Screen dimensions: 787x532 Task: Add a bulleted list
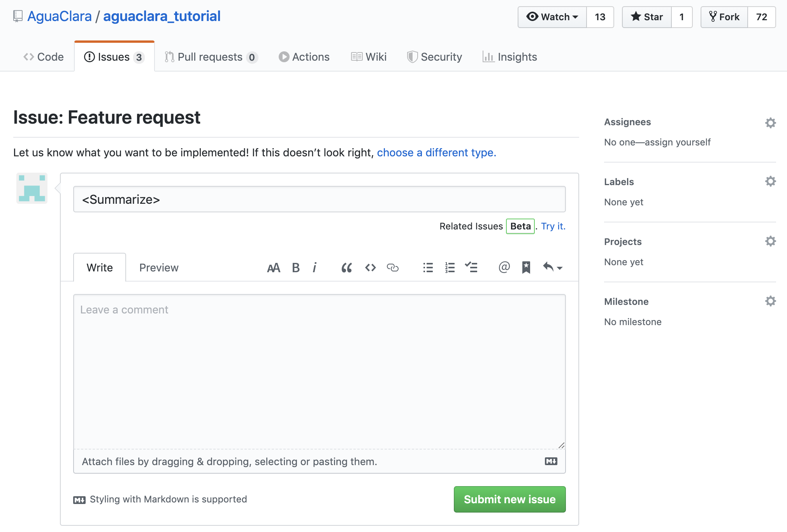tap(428, 268)
